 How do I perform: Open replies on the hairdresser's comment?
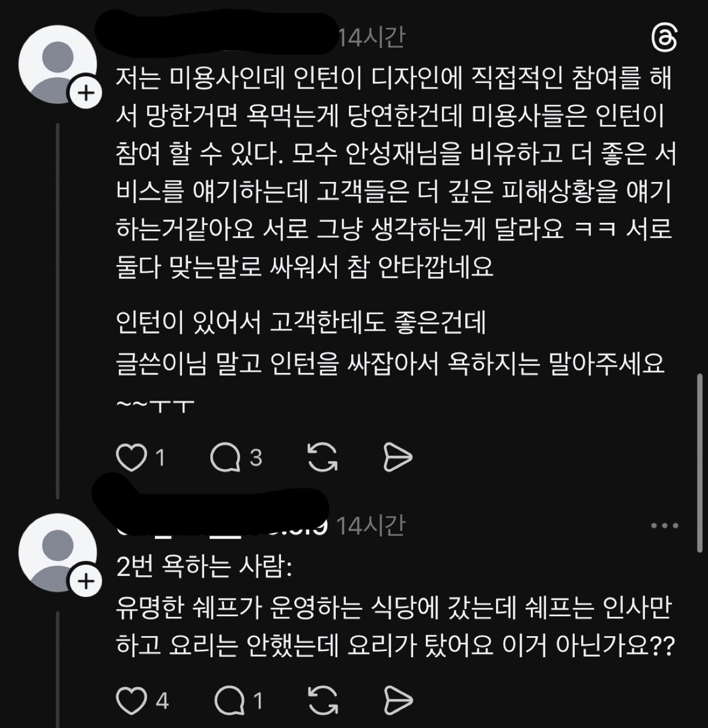[x=225, y=458]
